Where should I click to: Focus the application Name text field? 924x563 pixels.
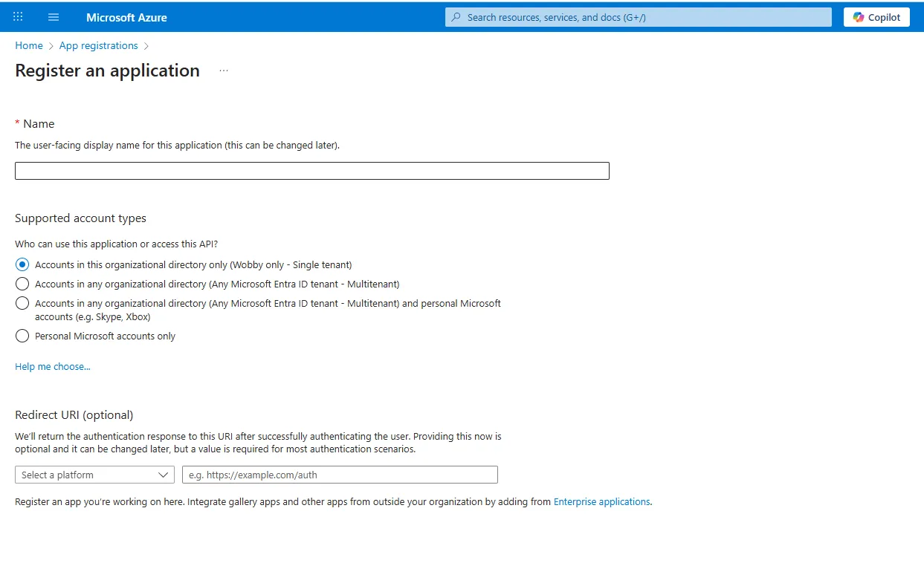coord(311,171)
